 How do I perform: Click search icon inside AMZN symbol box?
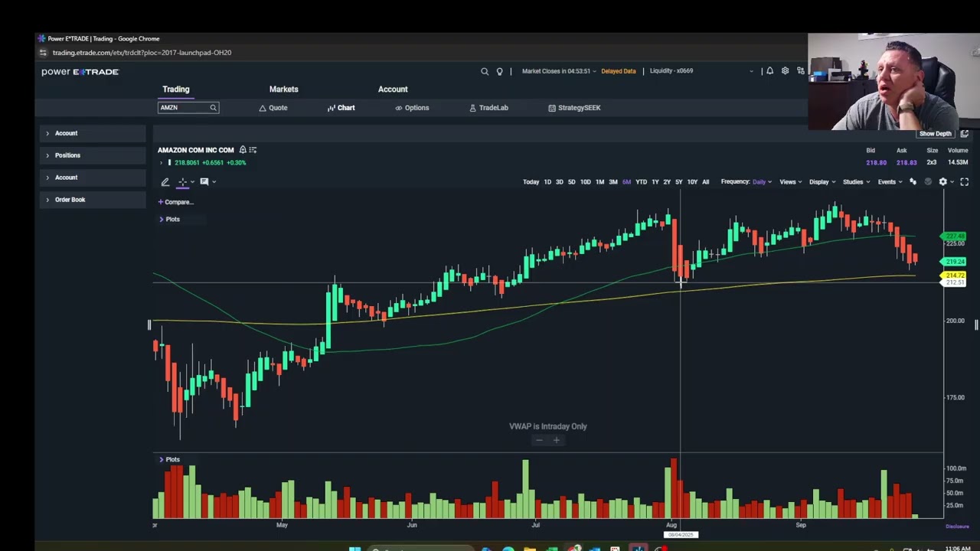click(x=213, y=108)
